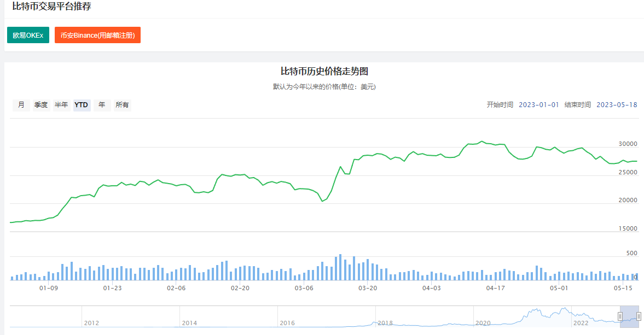Image resolution: width=644 pixels, height=335 pixels.
Task: Click the price line peak above 04-17
Action: (481, 142)
